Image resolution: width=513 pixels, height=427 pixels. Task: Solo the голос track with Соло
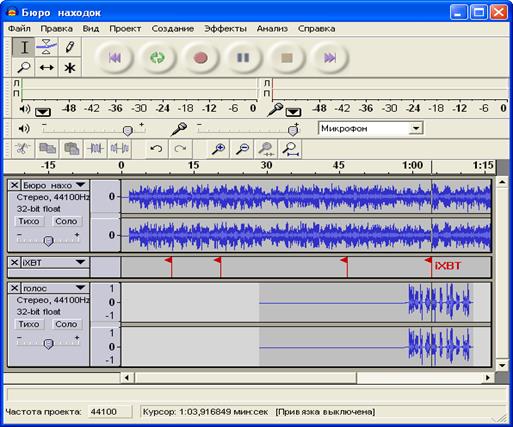pyautogui.click(x=66, y=324)
